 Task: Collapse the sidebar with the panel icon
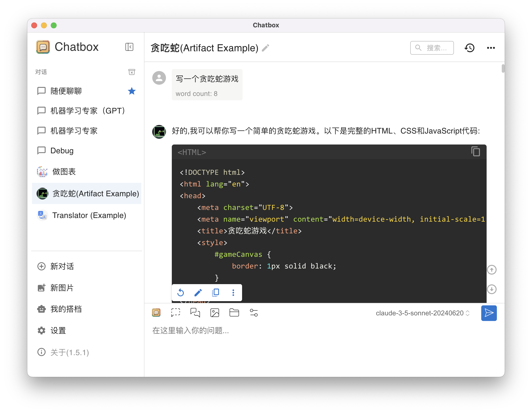[129, 47]
